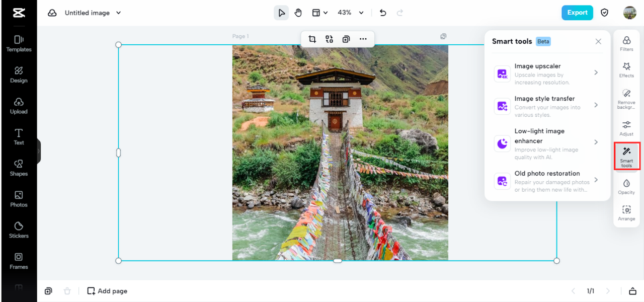This screenshot has height=302, width=644.
Task: Click the duplicate icon in floating toolbar
Action: click(346, 39)
